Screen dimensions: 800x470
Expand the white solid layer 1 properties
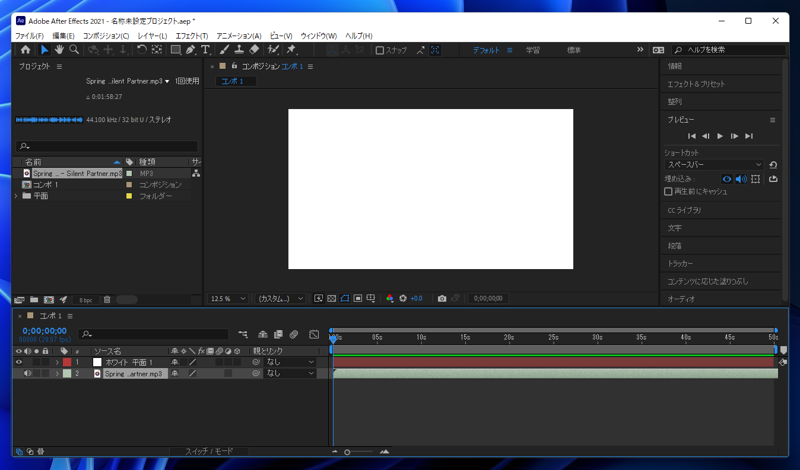pyautogui.click(x=57, y=362)
